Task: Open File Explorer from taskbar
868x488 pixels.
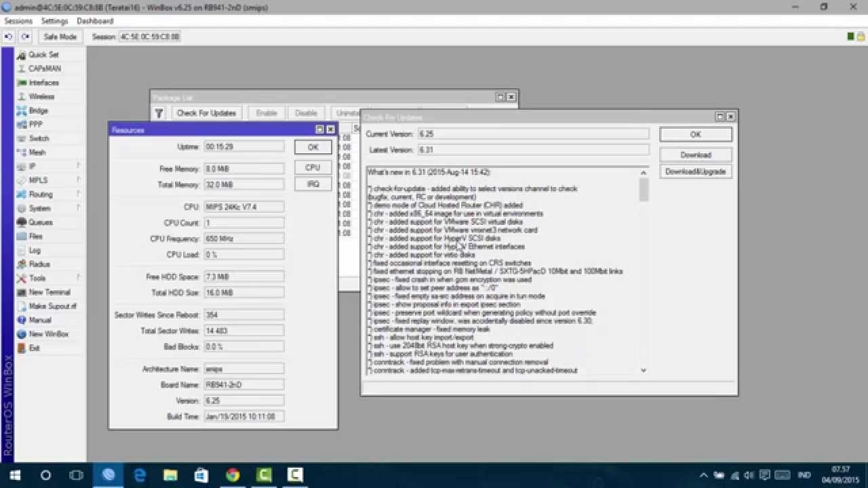Action: (x=170, y=475)
